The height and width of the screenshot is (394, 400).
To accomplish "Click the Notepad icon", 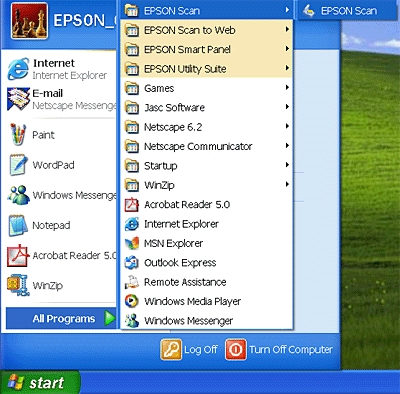I will pyautogui.click(x=18, y=225).
